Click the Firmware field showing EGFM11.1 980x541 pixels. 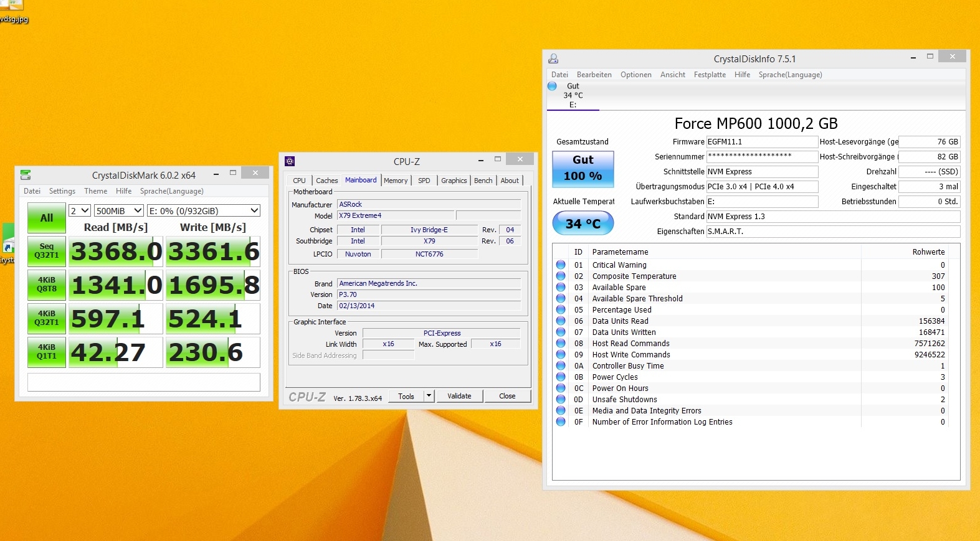click(x=762, y=142)
